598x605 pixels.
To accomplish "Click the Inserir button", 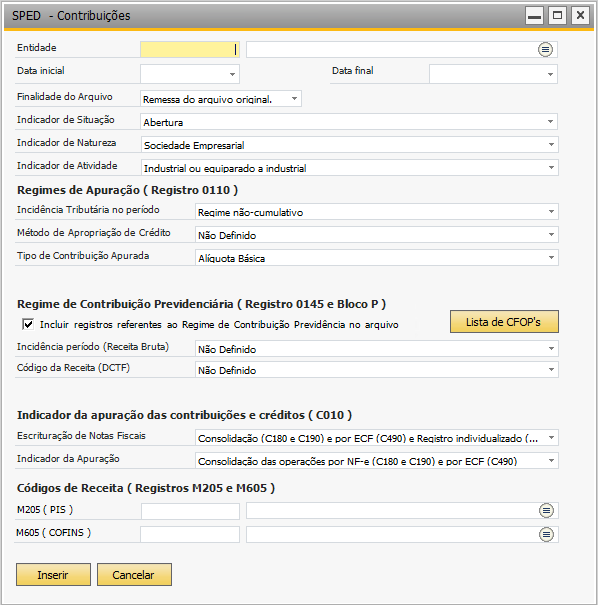I will (53, 575).
